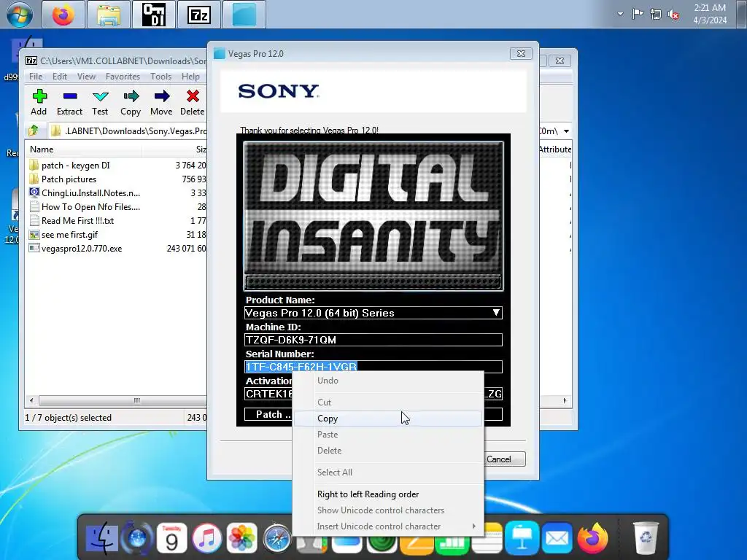Click the Attribute column header in 7-Zip
This screenshot has width=747, height=560.
pos(554,149)
